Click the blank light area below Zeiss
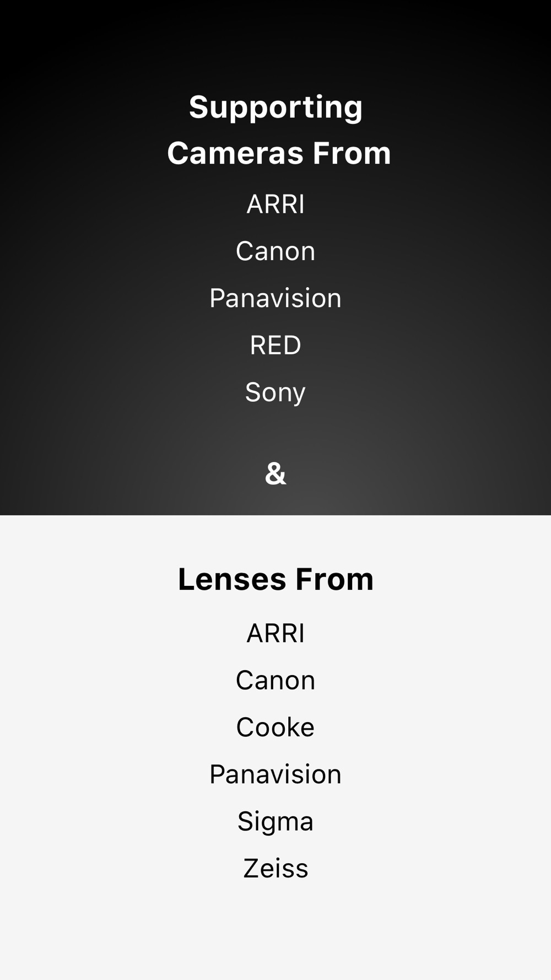This screenshot has height=980, width=551. tap(275, 931)
